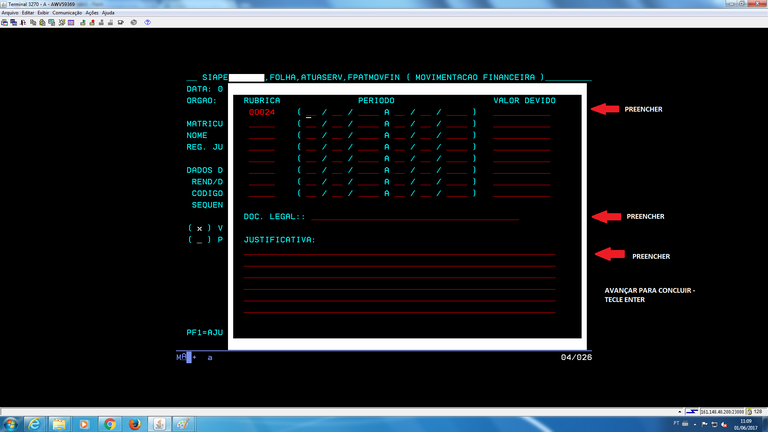Click the first line of JUSTIFICATIVA field
Image resolution: width=768 pixels, height=432 pixels.
pyautogui.click(x=398, y=252)
